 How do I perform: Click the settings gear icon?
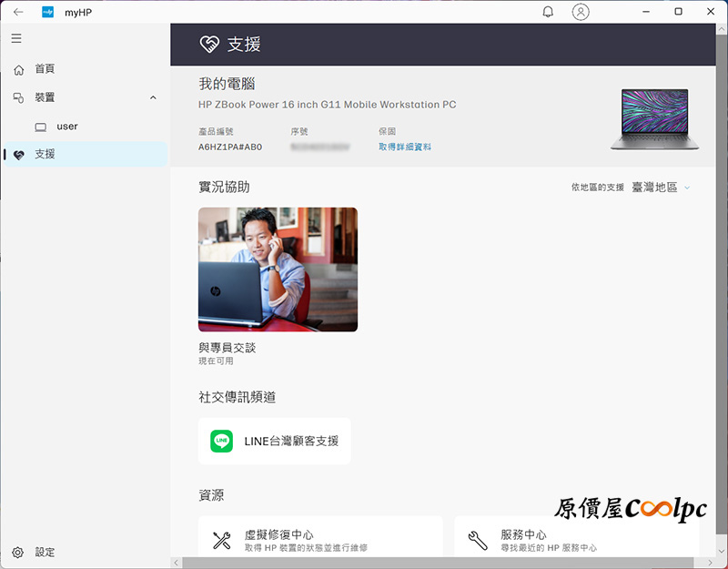pos(17,553)
